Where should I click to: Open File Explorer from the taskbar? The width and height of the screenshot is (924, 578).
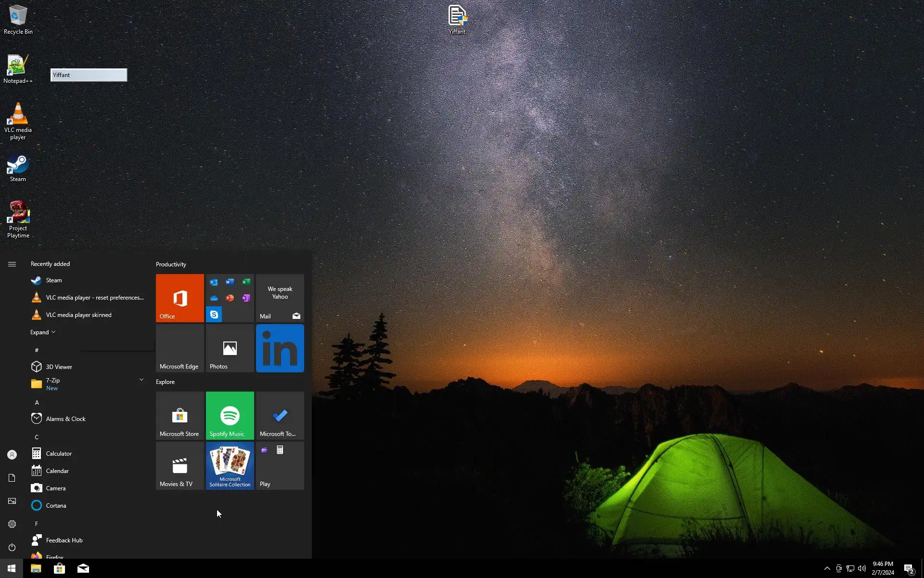coord(36,568)
